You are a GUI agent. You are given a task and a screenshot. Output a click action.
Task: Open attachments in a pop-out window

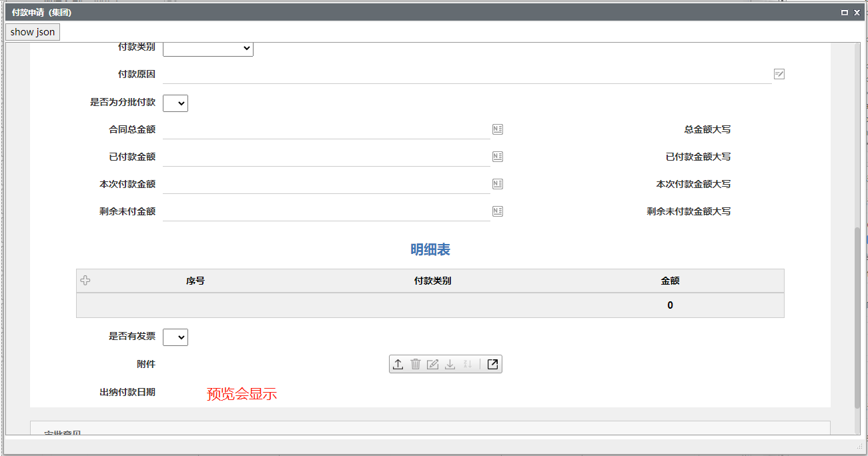point(492,364)
